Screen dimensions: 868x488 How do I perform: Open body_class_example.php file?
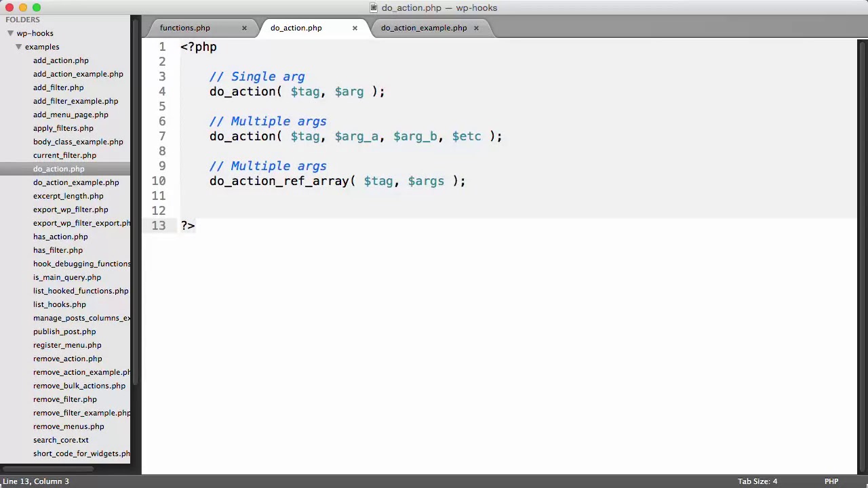(x=78, y=142)
